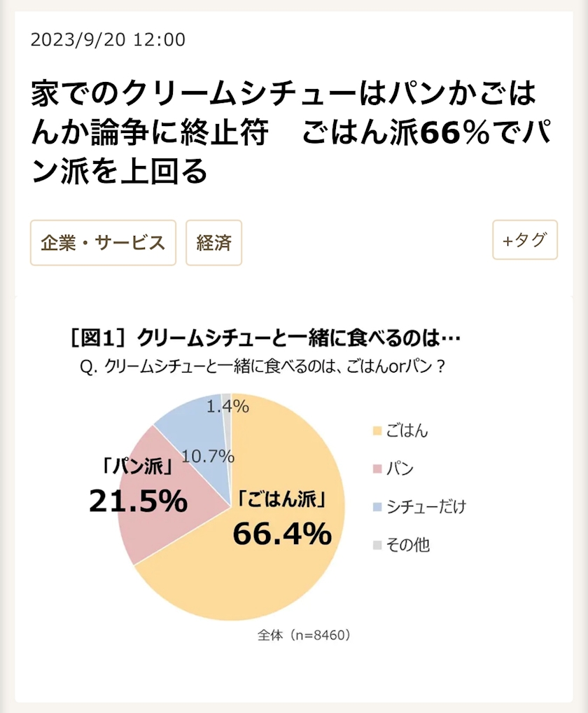Click the 2023/9/20 12:00 timestamp
Image resolution: width=588 pixels, height=713 pixels.
(108, 40)
